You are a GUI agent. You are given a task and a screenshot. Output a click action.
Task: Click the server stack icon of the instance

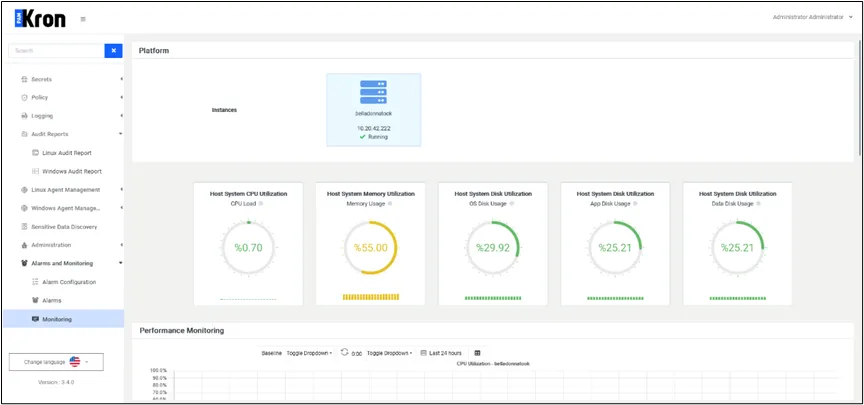(374, 92)
